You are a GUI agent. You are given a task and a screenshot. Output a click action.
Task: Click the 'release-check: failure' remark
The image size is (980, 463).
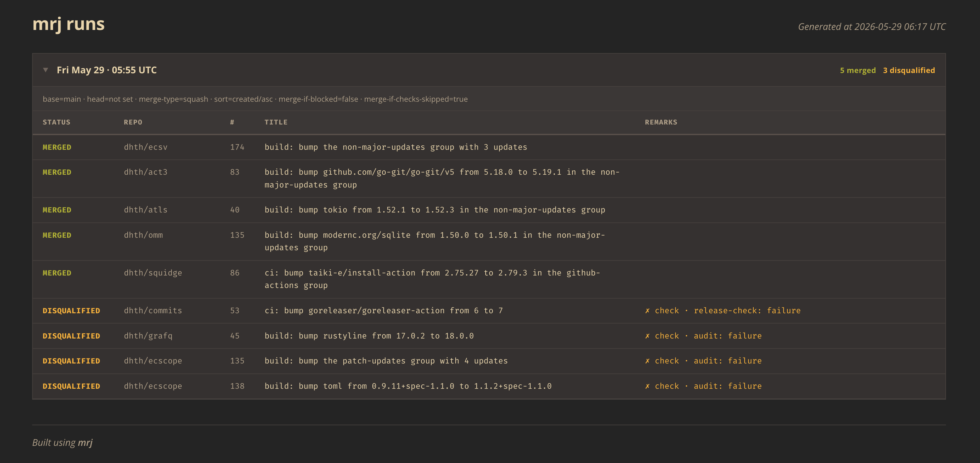[x=747, y=310]
